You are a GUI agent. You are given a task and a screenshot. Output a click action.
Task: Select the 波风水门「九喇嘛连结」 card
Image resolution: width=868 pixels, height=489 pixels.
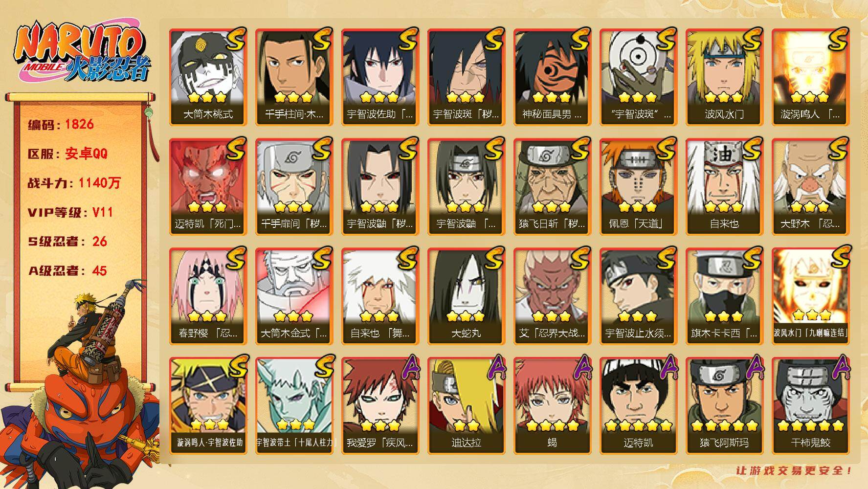click(811, 296)
